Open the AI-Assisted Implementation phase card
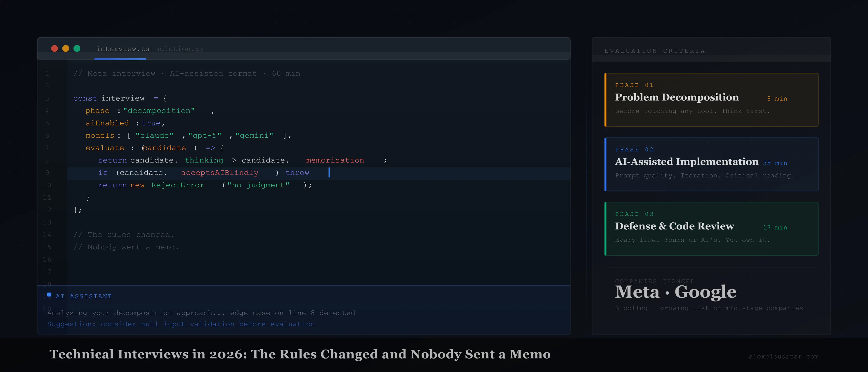 711,164
